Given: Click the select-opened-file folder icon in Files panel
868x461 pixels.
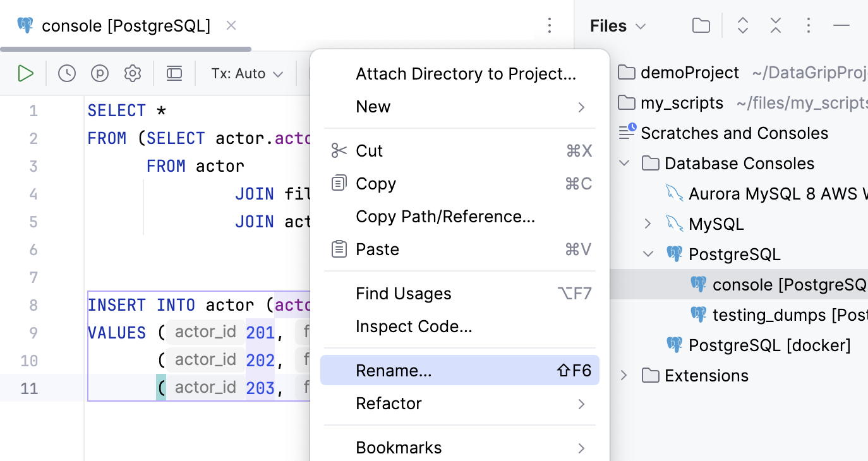Looking at the screenshot, I should 701,25.
